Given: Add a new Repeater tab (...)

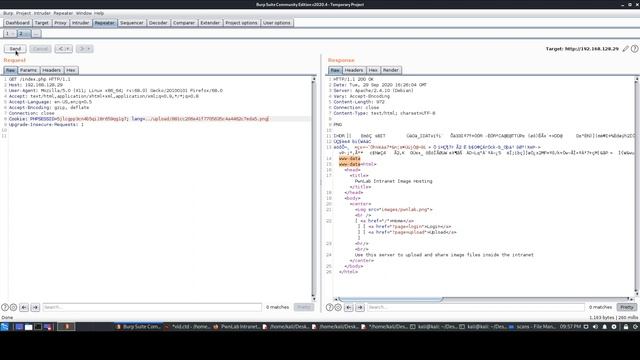Looking at the screenshot, I should pos(36,34).
